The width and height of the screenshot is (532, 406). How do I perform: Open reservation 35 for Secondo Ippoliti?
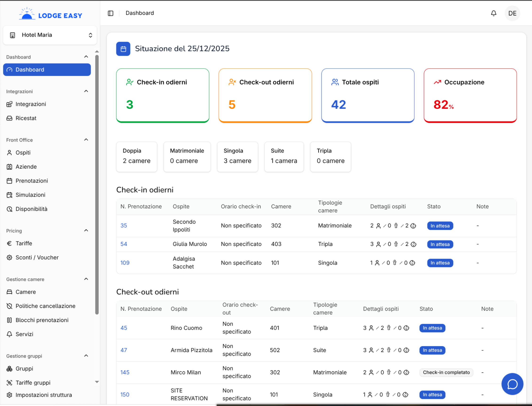(124, 225)
